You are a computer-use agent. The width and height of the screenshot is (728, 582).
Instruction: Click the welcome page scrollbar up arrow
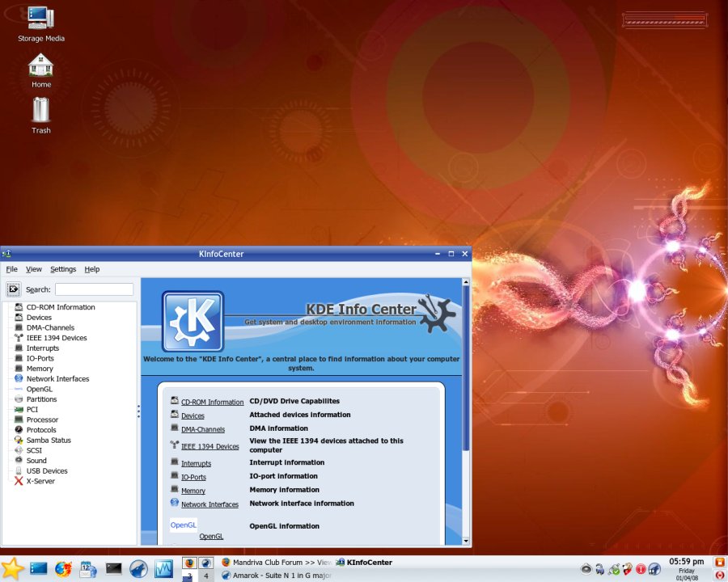(466, 282)
